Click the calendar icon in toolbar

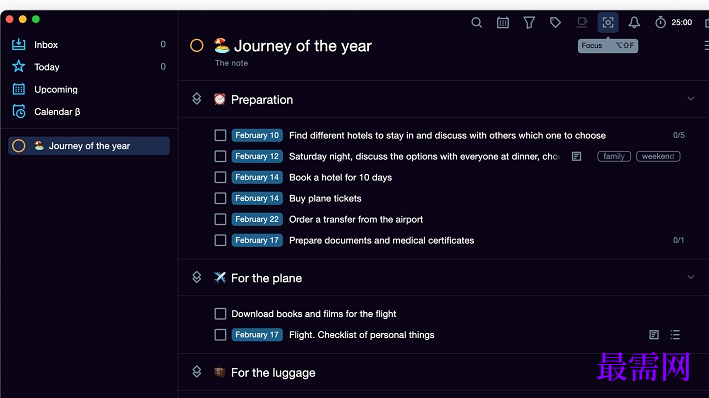pyautogui.click(x=502, y=22)
